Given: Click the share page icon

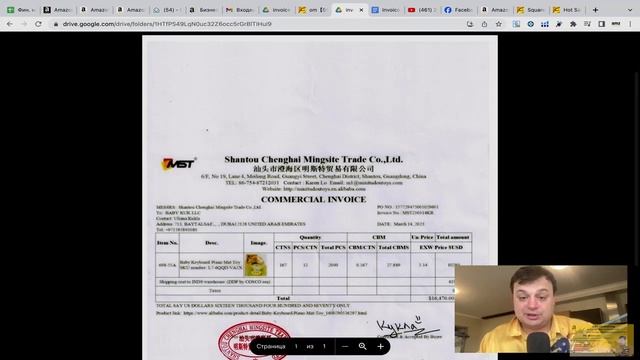Looking at the screenshot, I should click(x=484, y=24).
